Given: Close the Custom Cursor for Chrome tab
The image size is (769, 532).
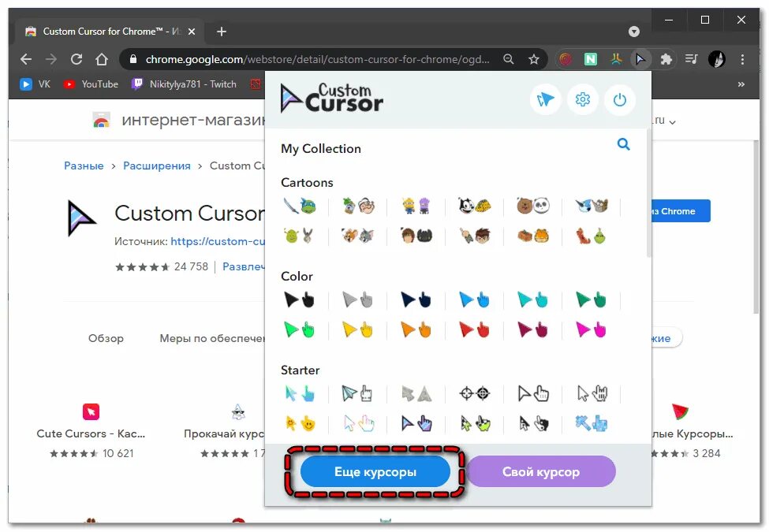Looking at the screenshot, I should click(192, 32).
